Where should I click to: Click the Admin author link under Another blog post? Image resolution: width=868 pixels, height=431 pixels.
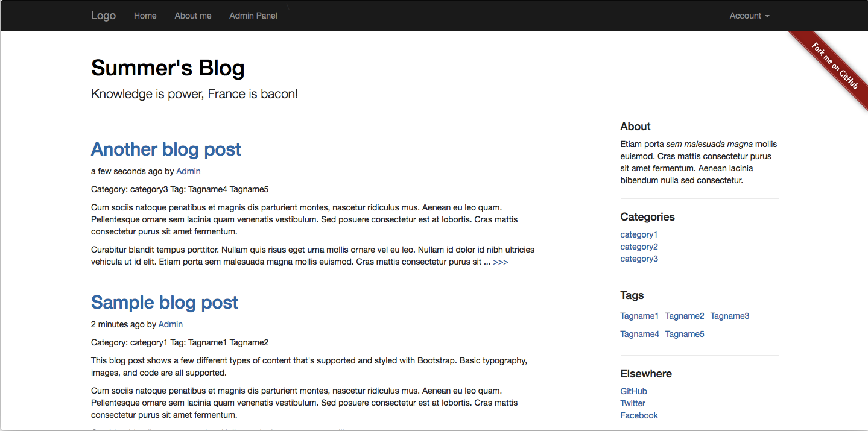point(188,171)
